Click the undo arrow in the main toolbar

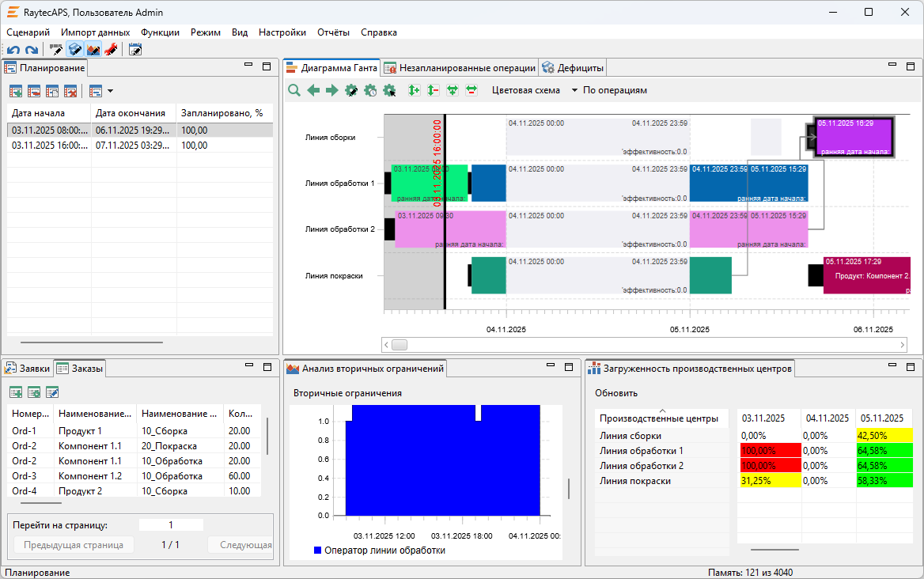pyautogui.click(x=12, y=50)
